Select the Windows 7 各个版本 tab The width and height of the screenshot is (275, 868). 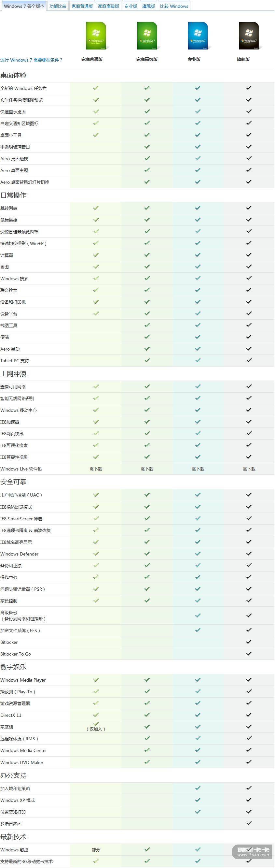[x=24, y=6]
